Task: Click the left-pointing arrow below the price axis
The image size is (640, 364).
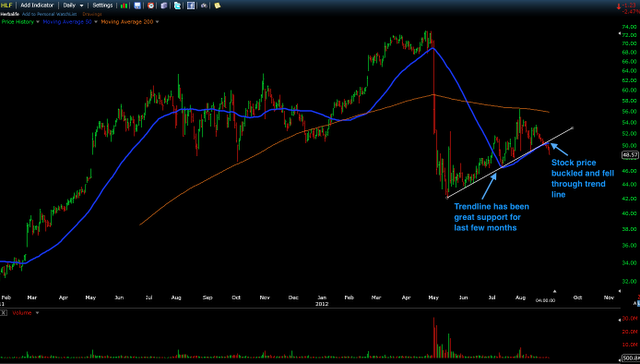Action: [x=620, y=291]
